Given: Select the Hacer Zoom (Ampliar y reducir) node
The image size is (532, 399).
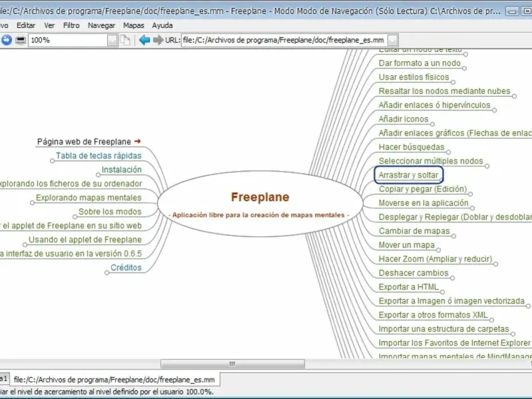Looking at the screenshot, I should coord(436,259).
